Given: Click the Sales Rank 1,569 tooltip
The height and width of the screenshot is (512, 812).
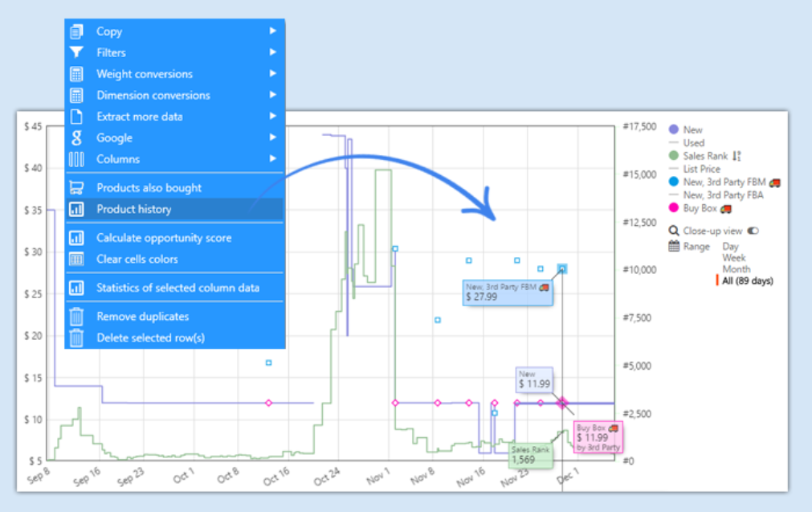Looking at the screenshot, I should 530,455.
